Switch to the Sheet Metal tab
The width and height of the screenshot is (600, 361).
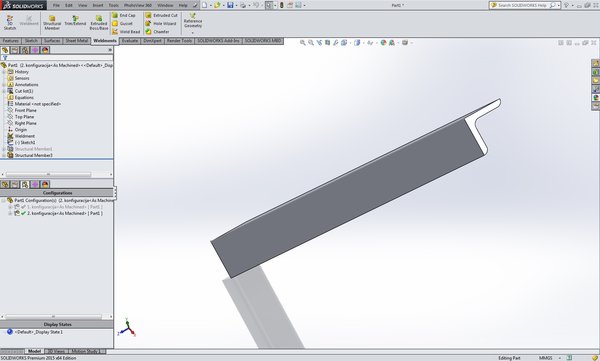click(x=77, y=41)
